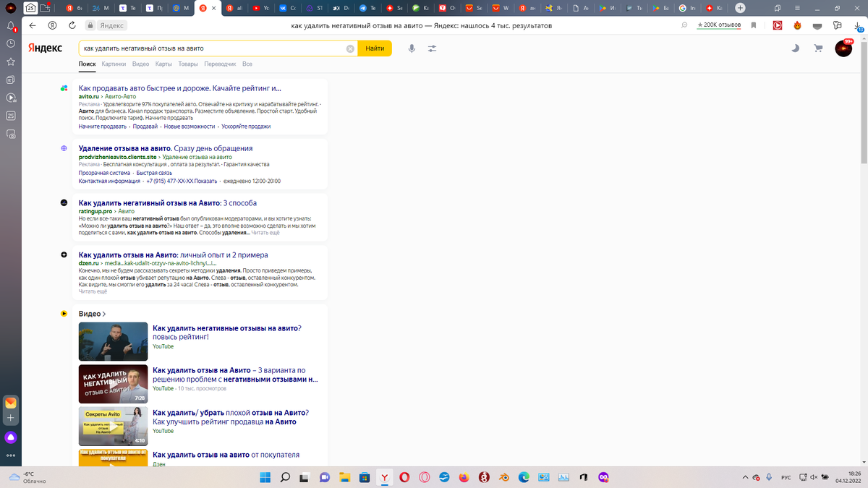
Task: Click the red play-button extension icon
Action: (x=778, y=25)
